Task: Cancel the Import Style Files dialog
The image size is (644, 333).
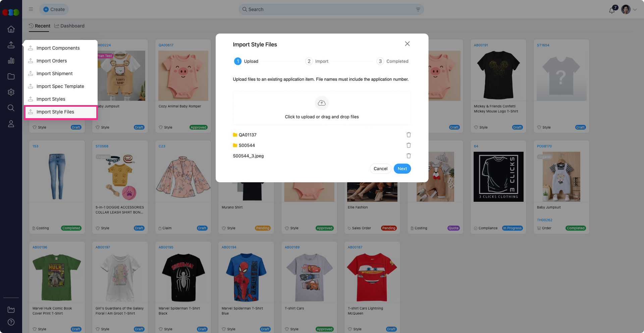Action: click(x=380, y=169)
